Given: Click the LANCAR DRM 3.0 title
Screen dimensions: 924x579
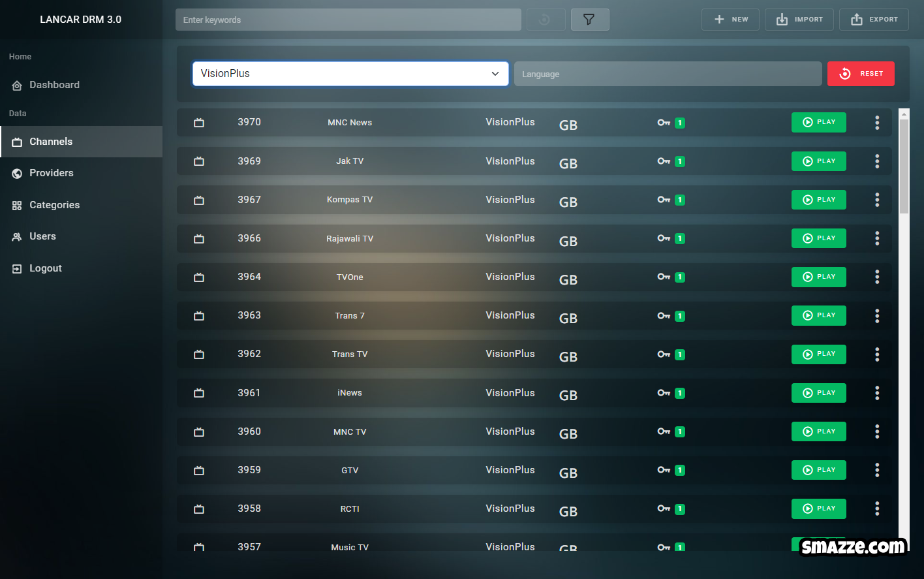Looking at the screenshot, I should 81,20.
